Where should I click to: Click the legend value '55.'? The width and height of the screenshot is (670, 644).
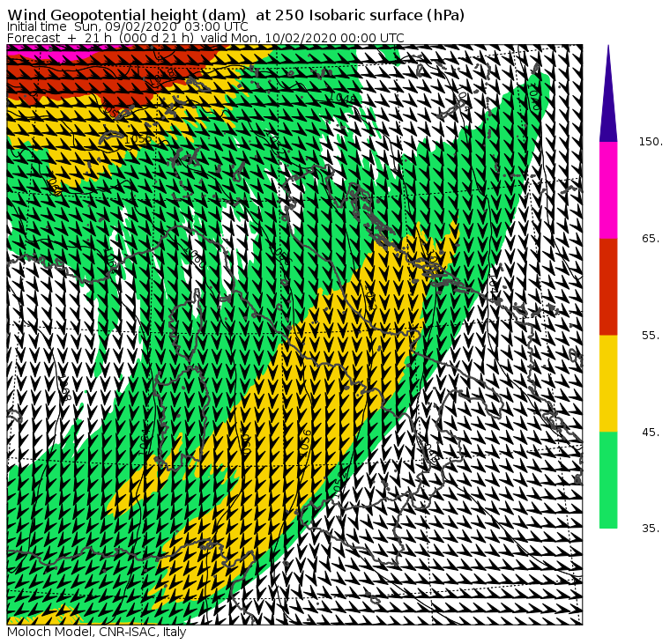[x=651, y=336]
